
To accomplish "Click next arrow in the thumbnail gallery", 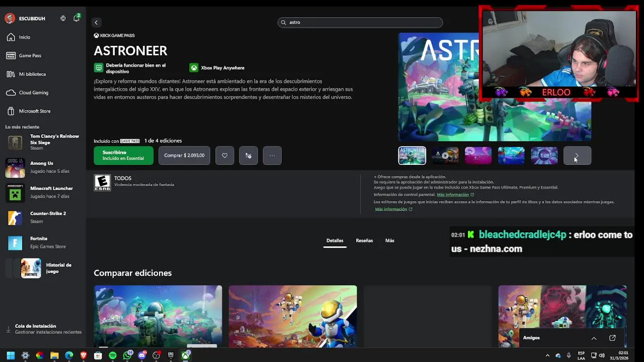I will tap(577, 155).
